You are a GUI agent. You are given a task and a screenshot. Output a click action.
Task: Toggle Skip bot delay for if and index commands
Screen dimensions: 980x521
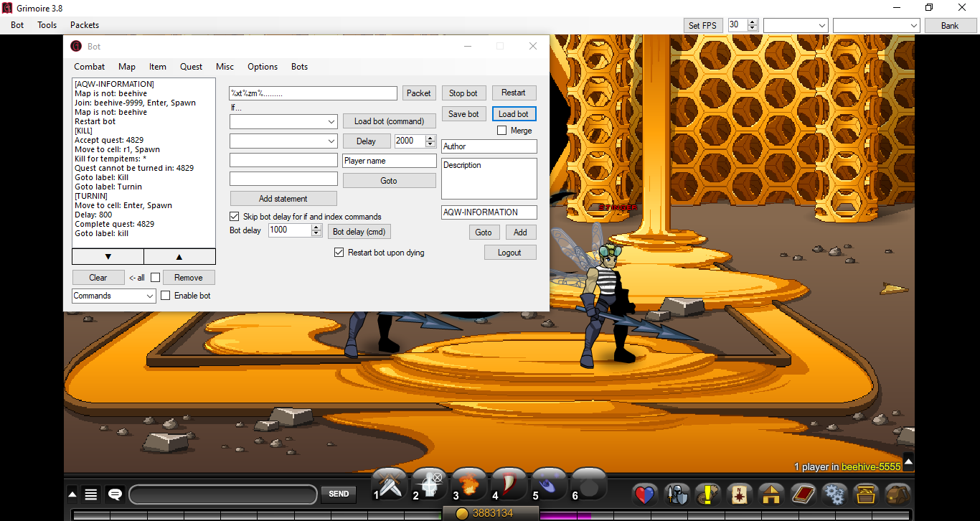pos(235,217)
